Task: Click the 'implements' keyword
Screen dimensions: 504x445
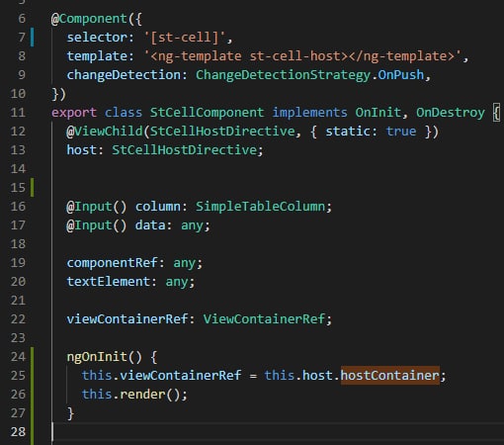Action: (309, 113)
